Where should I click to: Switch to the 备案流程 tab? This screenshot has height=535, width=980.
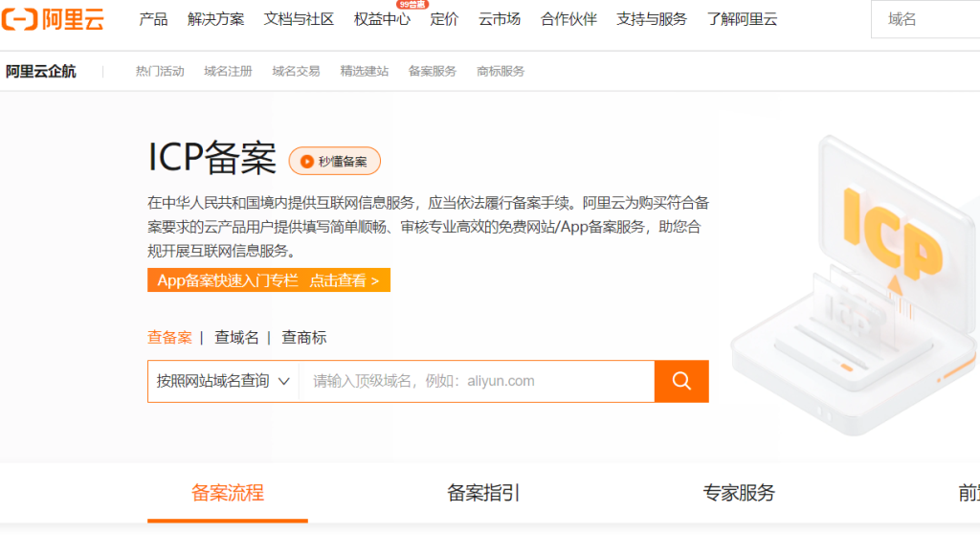pyautogui.click(x=228, y=494)
